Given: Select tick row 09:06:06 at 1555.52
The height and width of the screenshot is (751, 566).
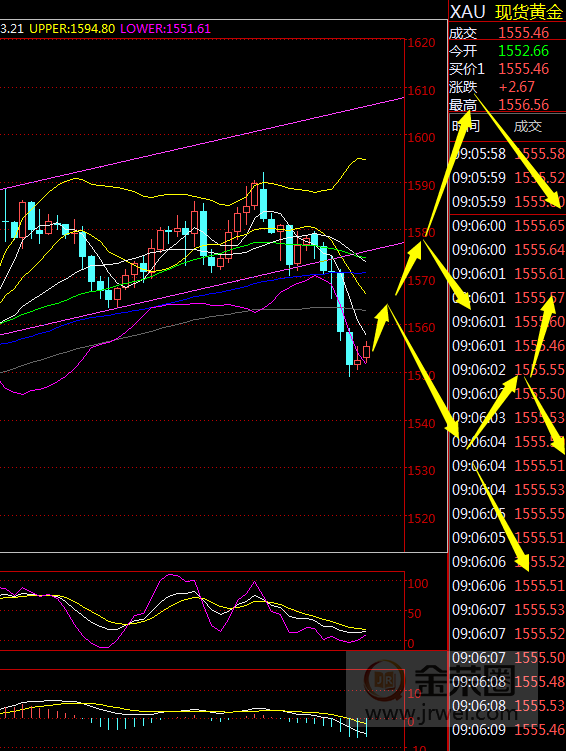Looking at the screenshot, I should click(x=508, y=561).
